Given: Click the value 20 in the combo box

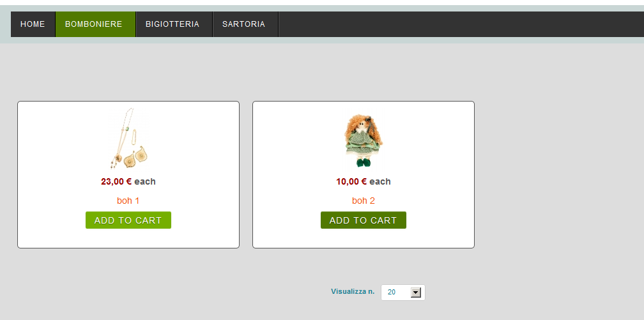Looking at the screenshot, I should point(392,292).
